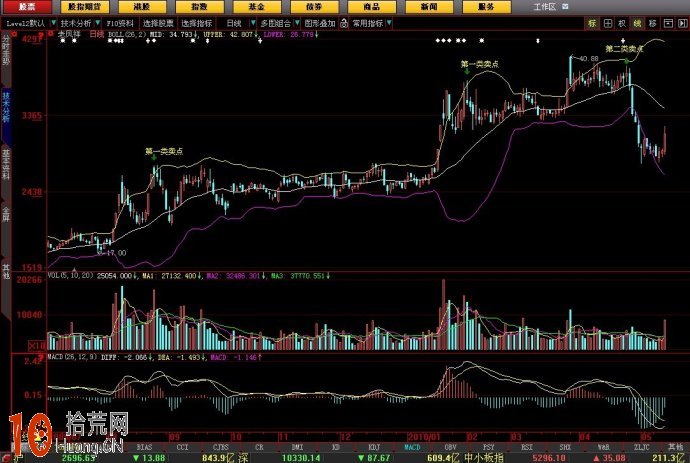Switch indicator to W&R
The image size is (690, 463).
coord(603,447)
